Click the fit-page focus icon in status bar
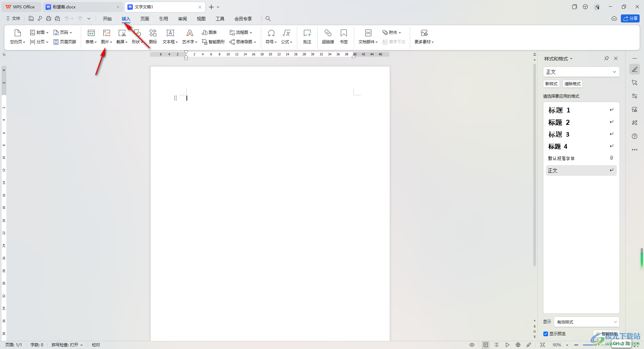The width and height of the screenshot is (644, 349). (x=542, y=345)
